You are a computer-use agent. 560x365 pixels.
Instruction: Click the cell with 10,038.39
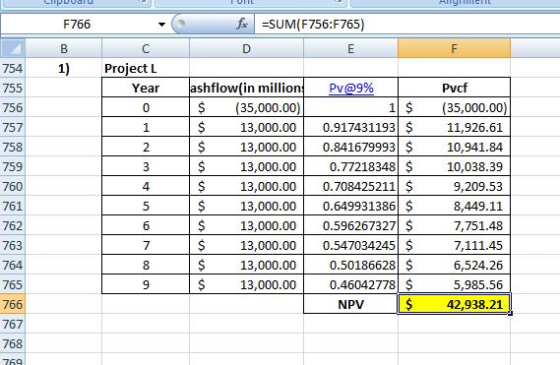tap(454, 166)
